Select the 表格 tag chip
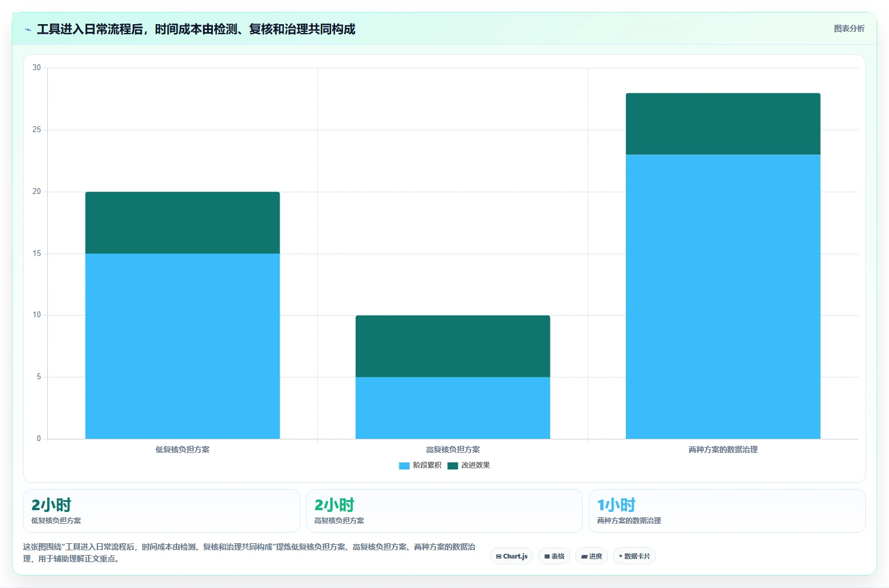The height and width of the screenshot is (588, 889). (554, 556)
